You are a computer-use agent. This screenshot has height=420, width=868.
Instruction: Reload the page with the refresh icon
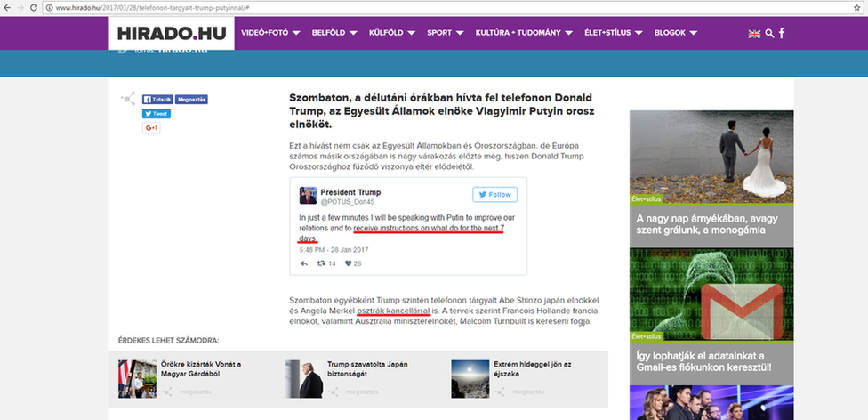[35, 8]
